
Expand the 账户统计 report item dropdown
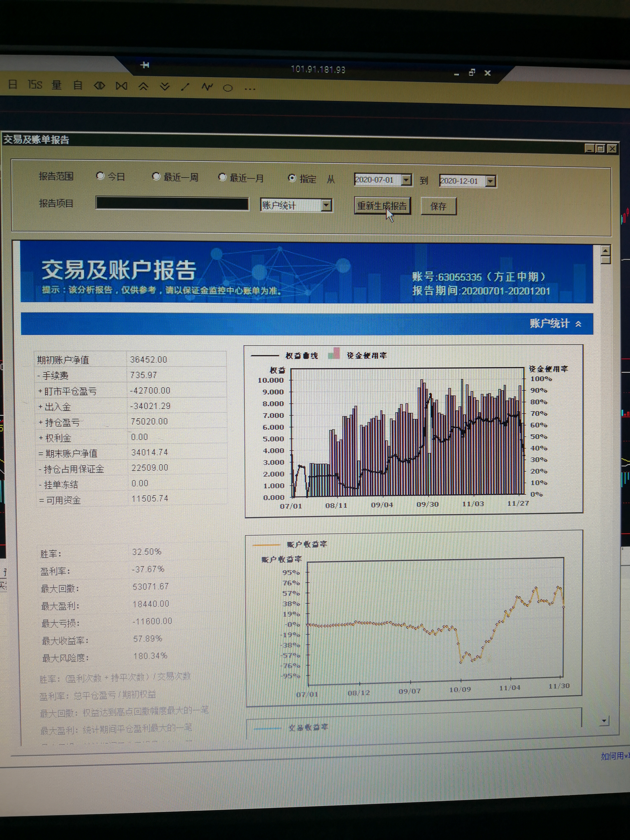326,205
